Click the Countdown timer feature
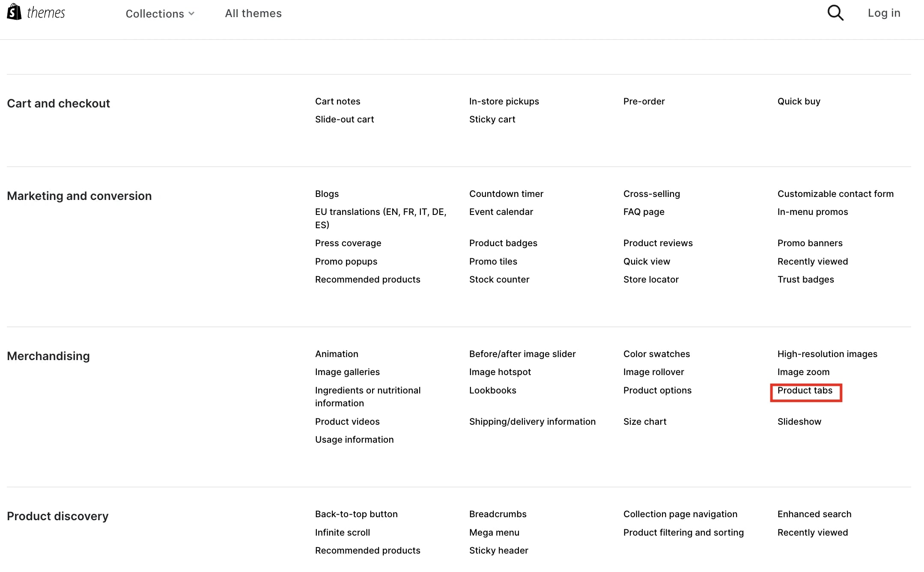The image size is (924, 572). pyautogui.click(x=506, y=193)
